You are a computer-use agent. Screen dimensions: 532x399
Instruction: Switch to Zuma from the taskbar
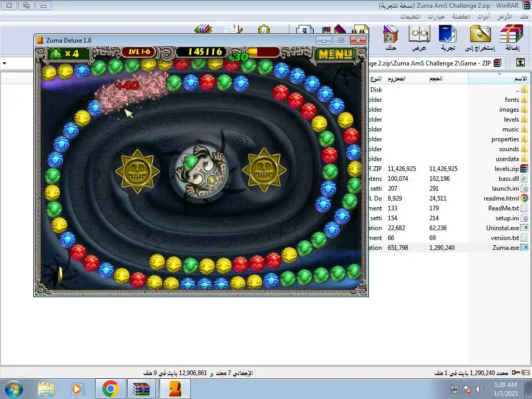(175, 389)
